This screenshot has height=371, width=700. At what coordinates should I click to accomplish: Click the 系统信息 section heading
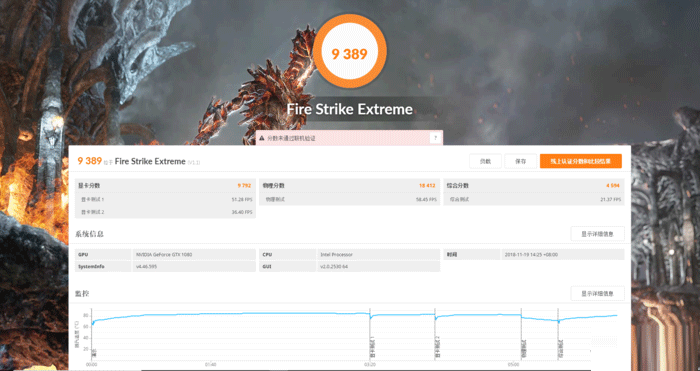tap(89, 234)
